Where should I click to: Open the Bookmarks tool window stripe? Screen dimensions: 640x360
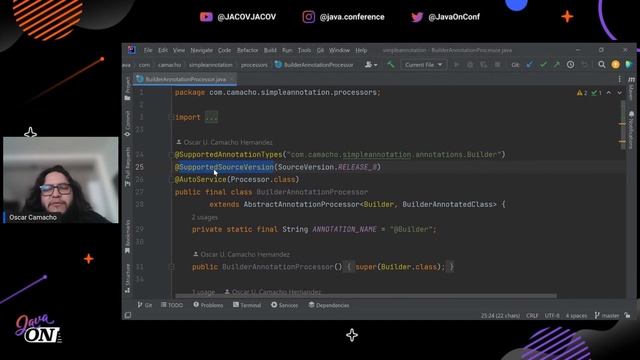[x=127, y=236]
